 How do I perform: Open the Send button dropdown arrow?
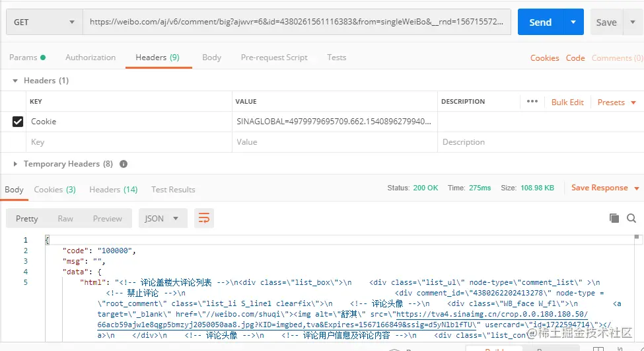pyautogui.click(x=573, y=22)
